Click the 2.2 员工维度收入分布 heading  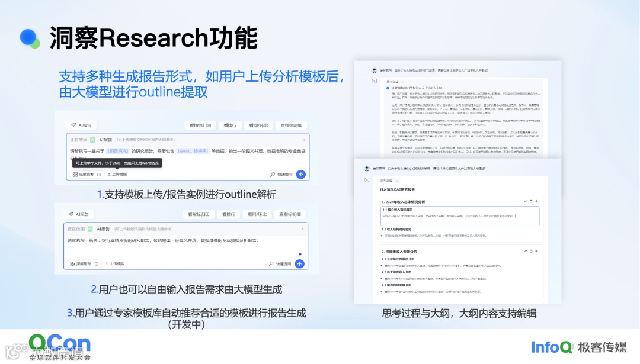396,272
